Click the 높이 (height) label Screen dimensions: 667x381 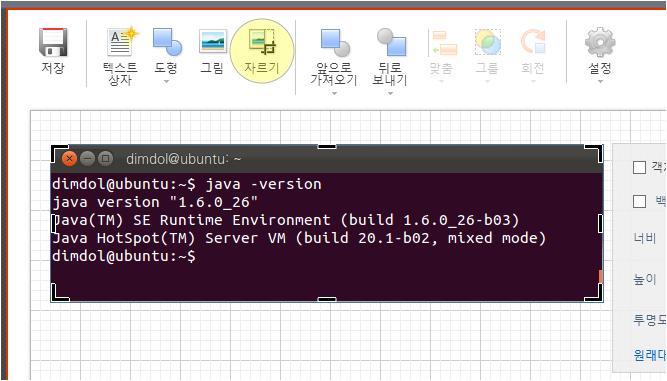pos(645,279)
